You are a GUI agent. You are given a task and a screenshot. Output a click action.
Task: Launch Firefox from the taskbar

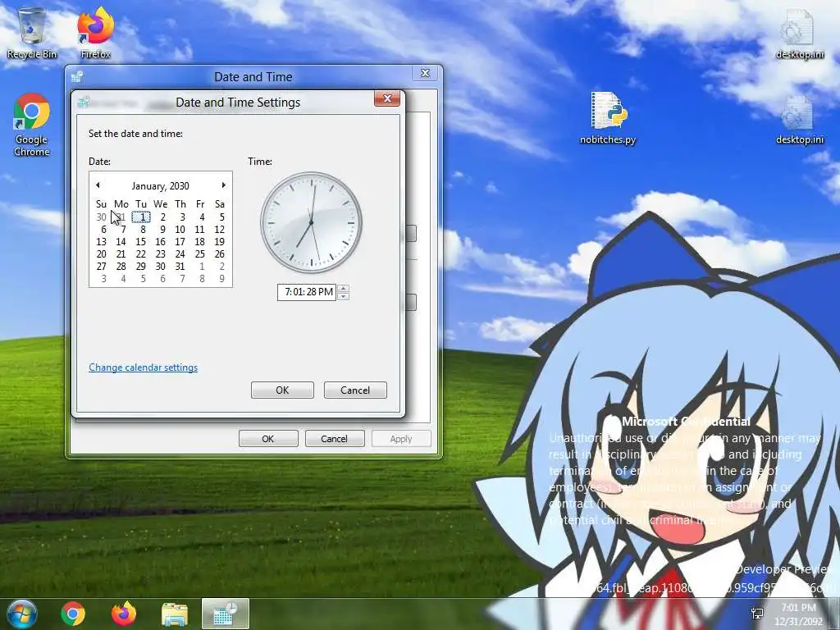point(123,614)
